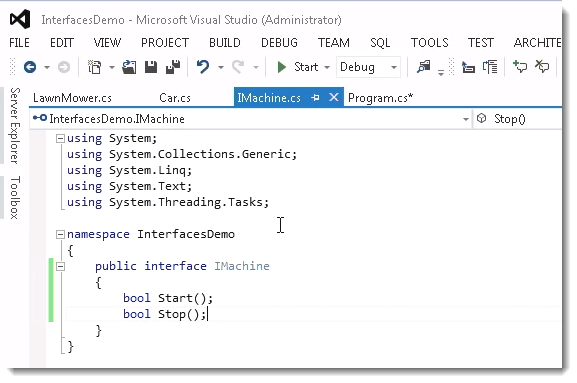Open the Redo history dropdown arrow
This screenshot has height=383, width=577.
point(256,67)
